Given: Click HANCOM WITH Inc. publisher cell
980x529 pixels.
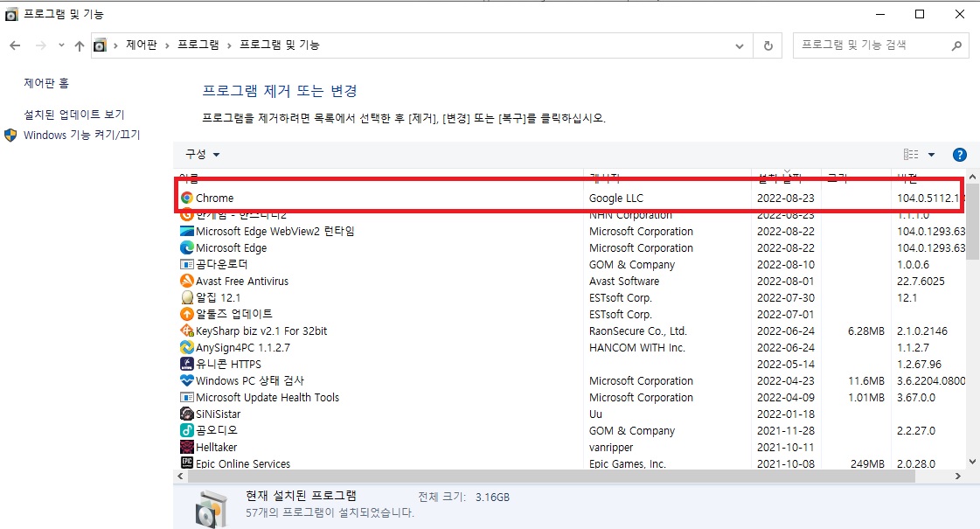Looking at the screenshot, I should [x=637, y=347].
